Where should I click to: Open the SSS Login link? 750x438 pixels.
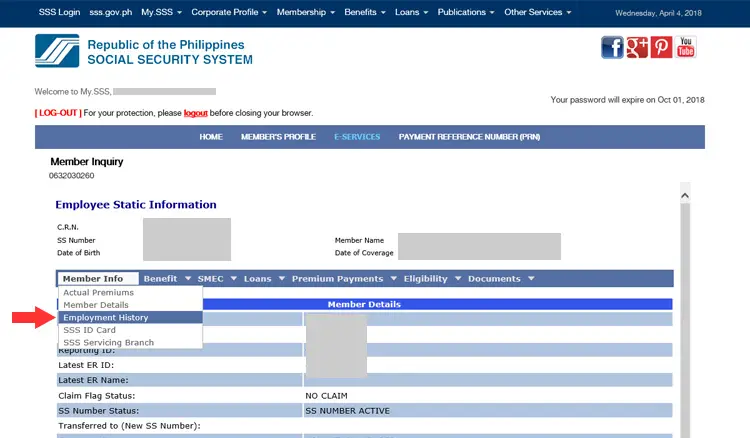[59, 12]
